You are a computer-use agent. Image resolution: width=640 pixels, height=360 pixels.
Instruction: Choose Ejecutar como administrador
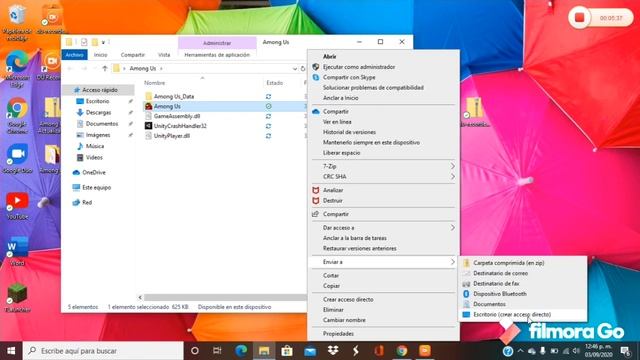359,67
